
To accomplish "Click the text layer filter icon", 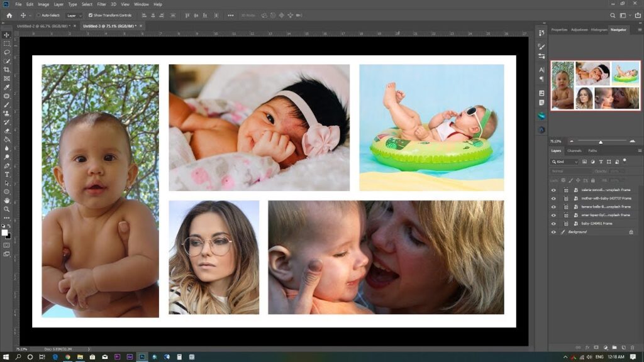I will tap(599, 162).
